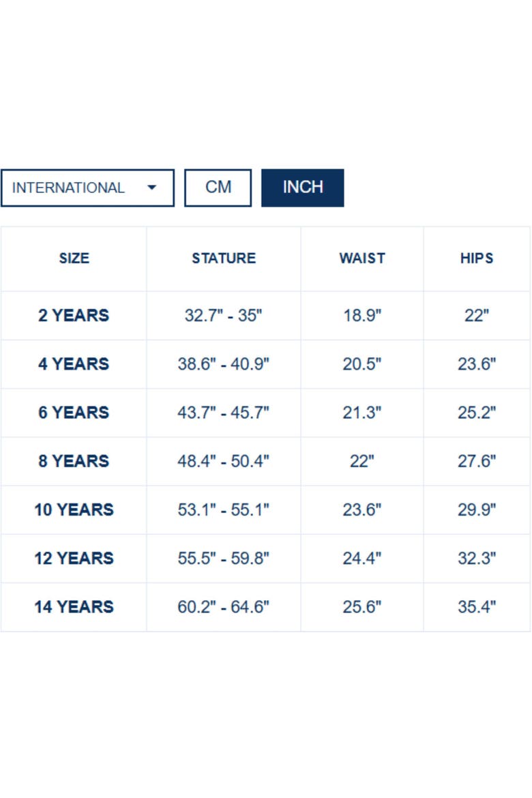Click the STATURE column header
532x798 pixels.
point(224,258)
